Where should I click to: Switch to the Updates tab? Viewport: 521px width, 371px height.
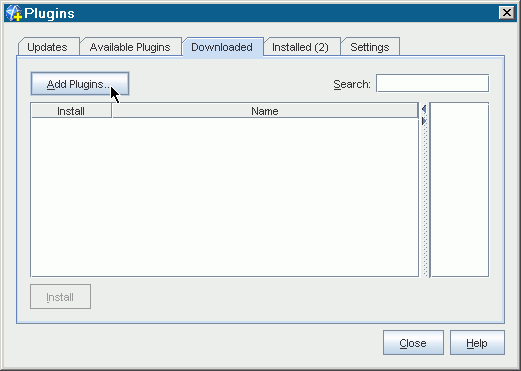click(47, 47)
